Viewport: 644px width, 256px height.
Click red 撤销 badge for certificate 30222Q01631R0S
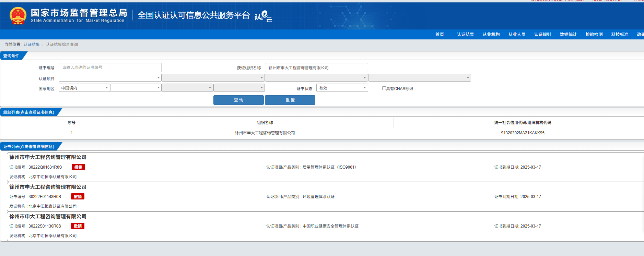click(78, 167)
